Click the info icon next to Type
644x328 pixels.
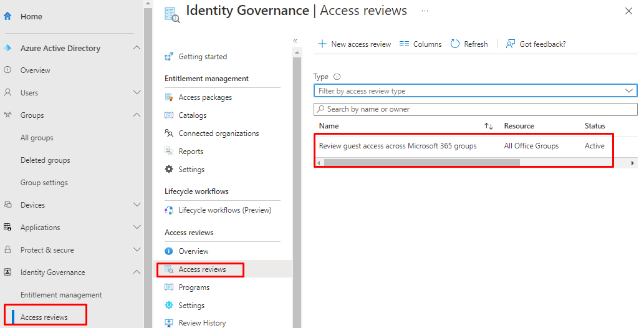point(337,77)
